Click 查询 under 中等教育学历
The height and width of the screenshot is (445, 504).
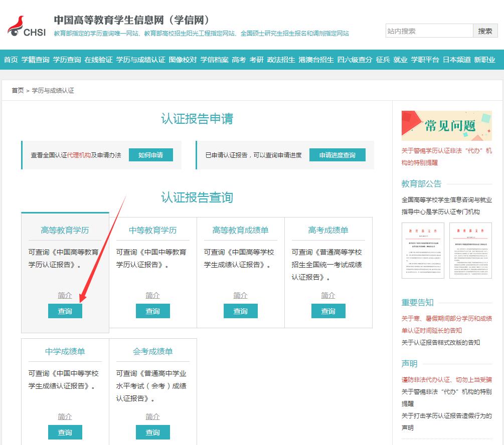point(152,311)
